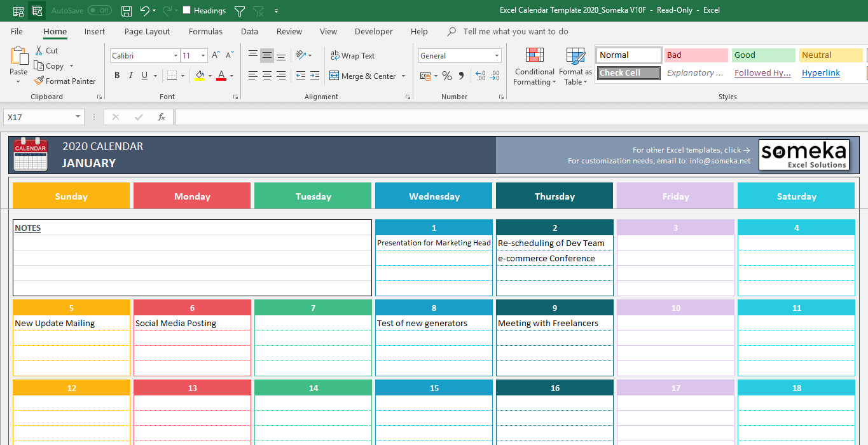Switch to the Developer tab
Screen dimensions: 868x445
[x=374, y=31]
